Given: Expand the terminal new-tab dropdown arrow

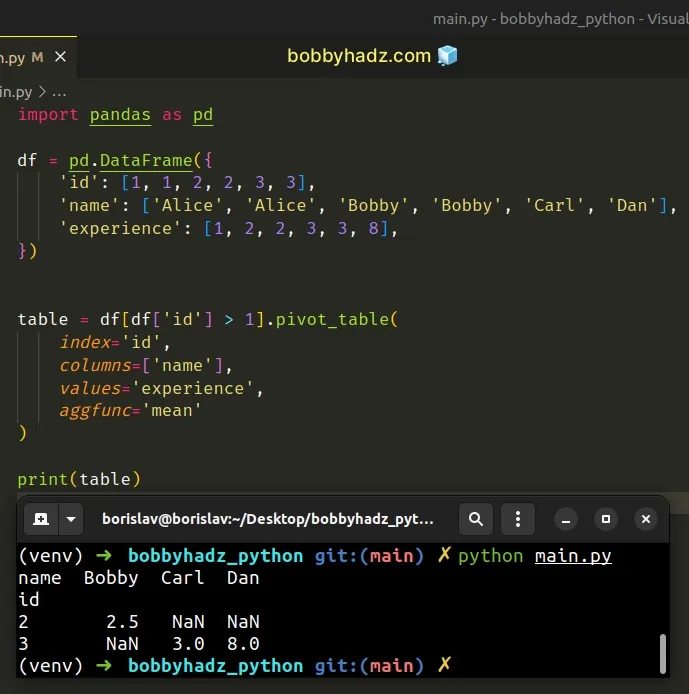Looking at the screenshot, I should click(x=71, y=519).
